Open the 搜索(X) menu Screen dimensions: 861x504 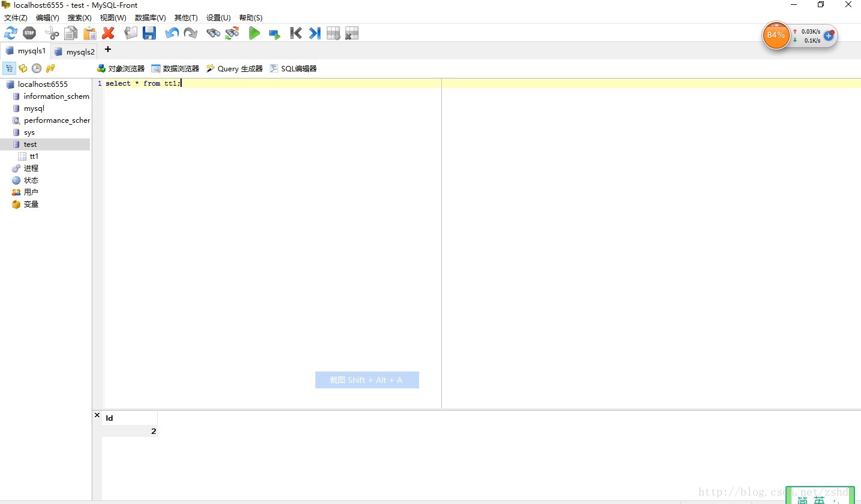80,18
